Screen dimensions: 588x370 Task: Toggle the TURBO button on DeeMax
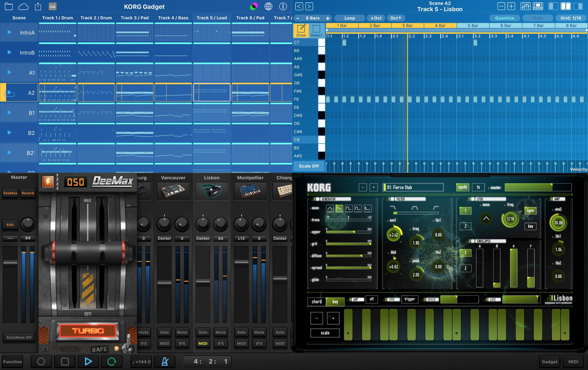(88, 331)
